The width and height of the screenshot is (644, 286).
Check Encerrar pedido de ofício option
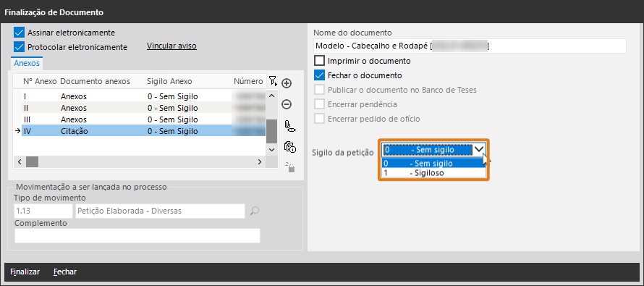(319, 119)
